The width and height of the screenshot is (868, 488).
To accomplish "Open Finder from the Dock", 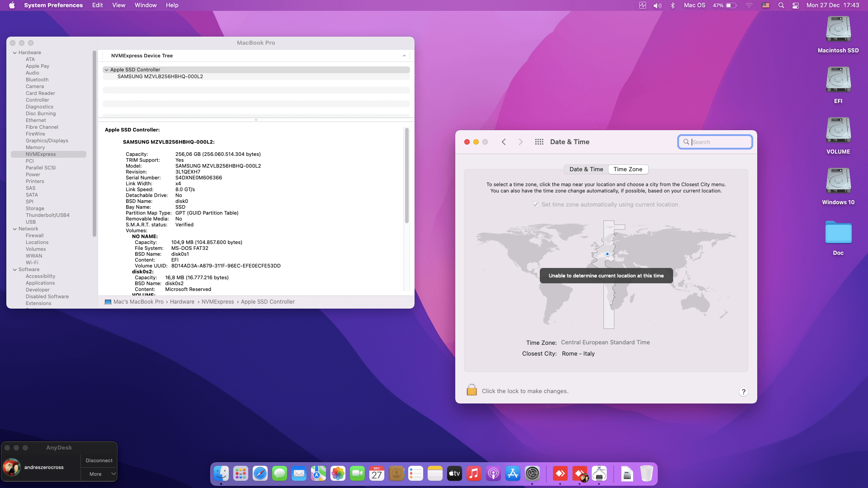I will [221, 474].
